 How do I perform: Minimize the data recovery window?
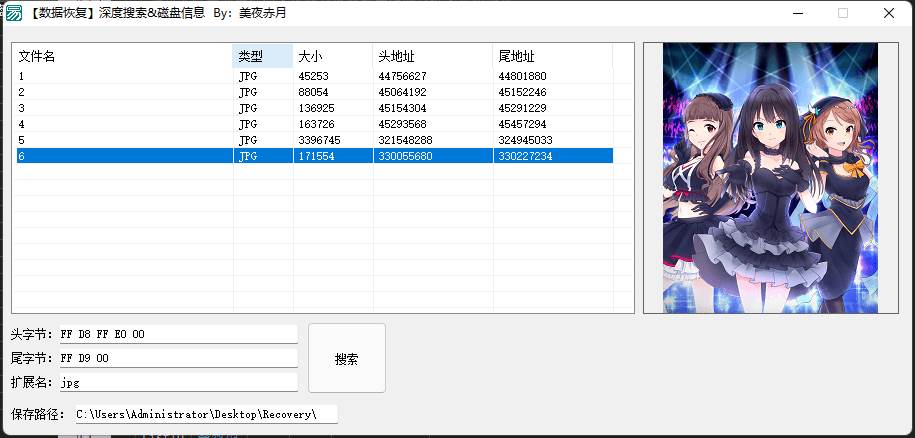point(797,13)
